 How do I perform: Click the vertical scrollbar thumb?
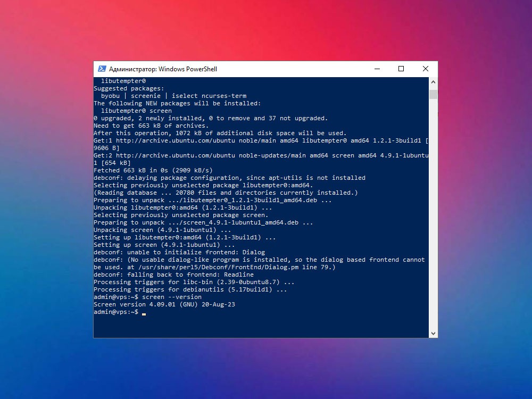[x=433, y=94]
